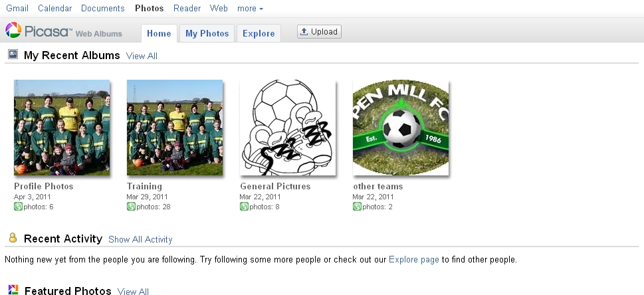This screenshot has height=295, width=644.
Task: Switch to the My Photos tab
Action: pyautogui.click(x=207, y=33)
